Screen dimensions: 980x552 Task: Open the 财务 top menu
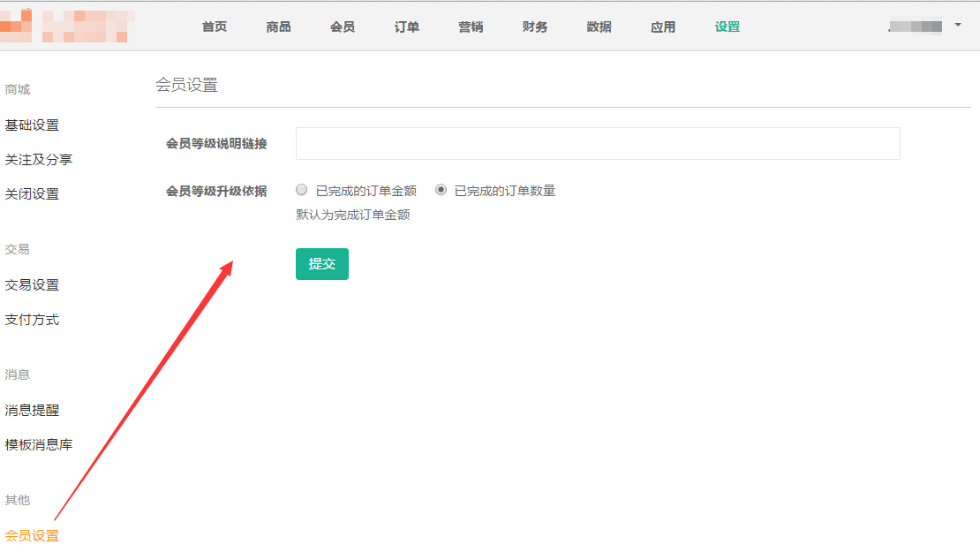[535, 26]
